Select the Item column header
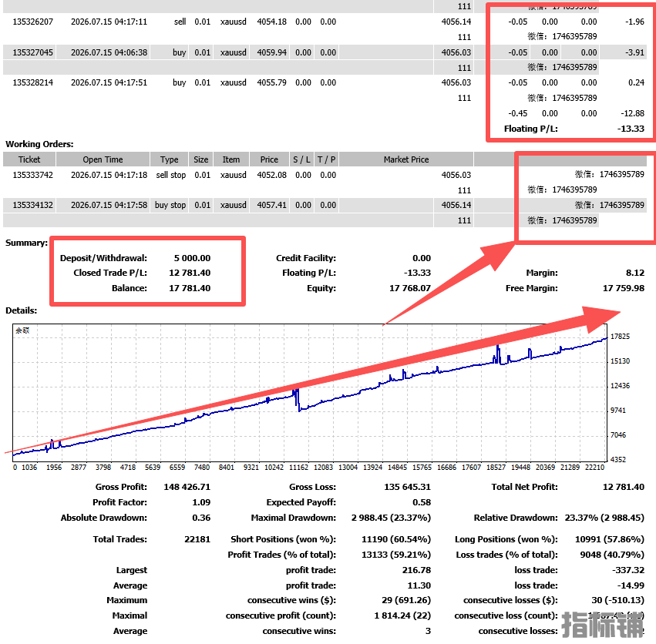Image resolution: width=656 pixels, height=644 pixels. 231,159
